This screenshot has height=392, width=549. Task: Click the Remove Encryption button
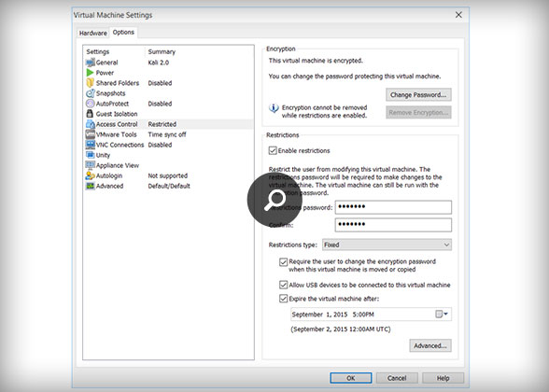(418, 113)
